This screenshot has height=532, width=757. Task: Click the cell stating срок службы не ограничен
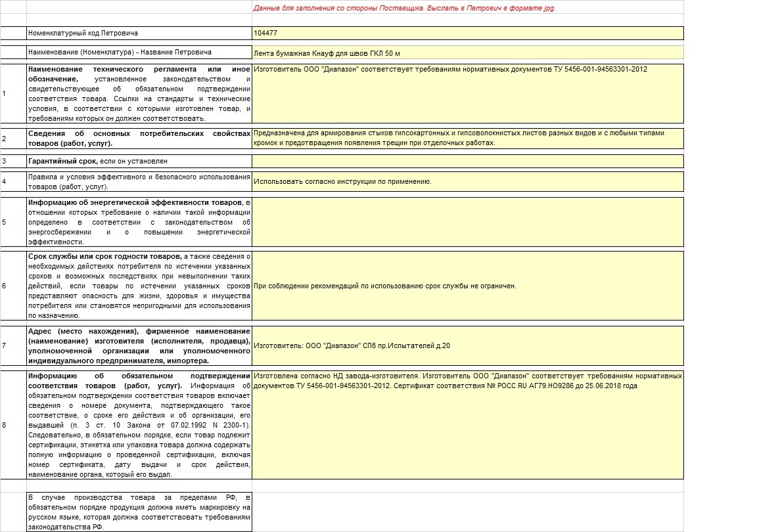pos(467,286)
